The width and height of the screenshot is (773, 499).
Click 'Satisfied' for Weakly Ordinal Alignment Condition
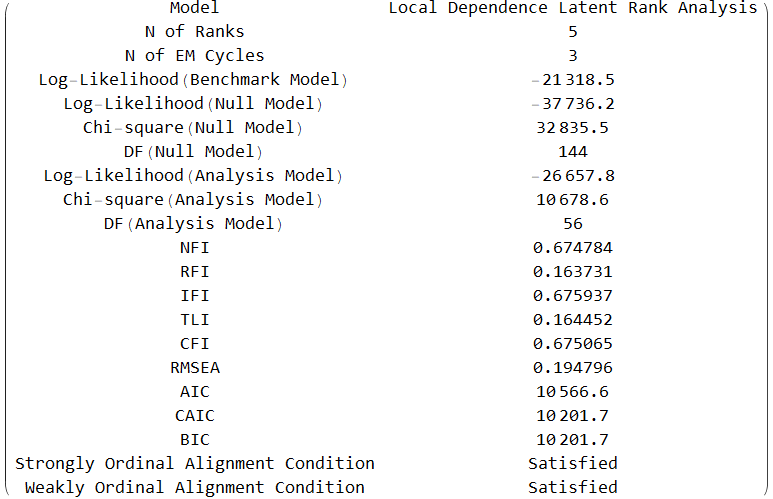click(572, 488)
